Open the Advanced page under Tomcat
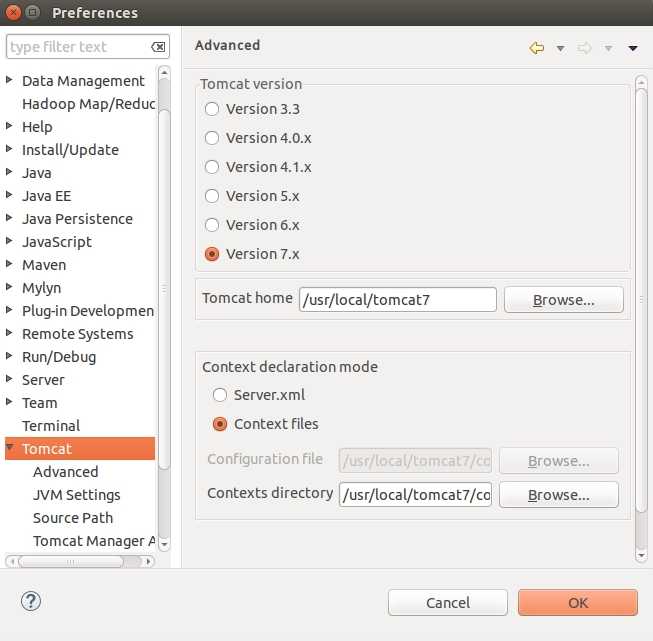Viewport: 653px width, 641px height. click(x=65, y=472)
